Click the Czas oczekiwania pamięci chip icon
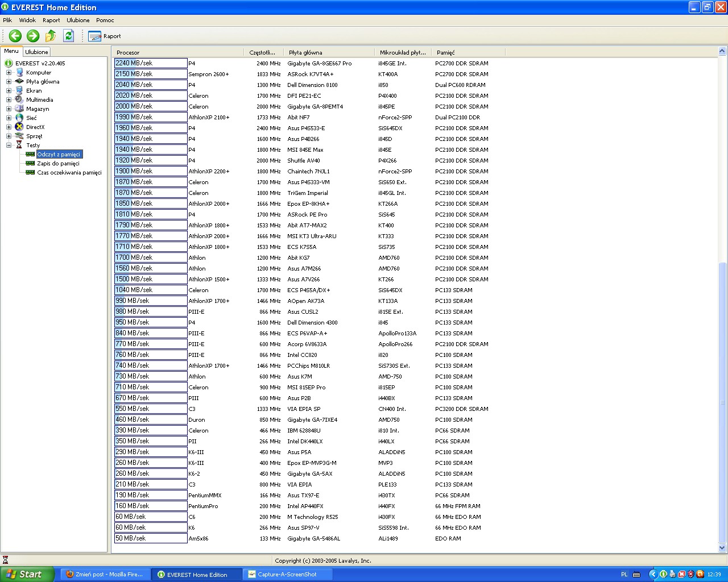 tap(30, 172)
